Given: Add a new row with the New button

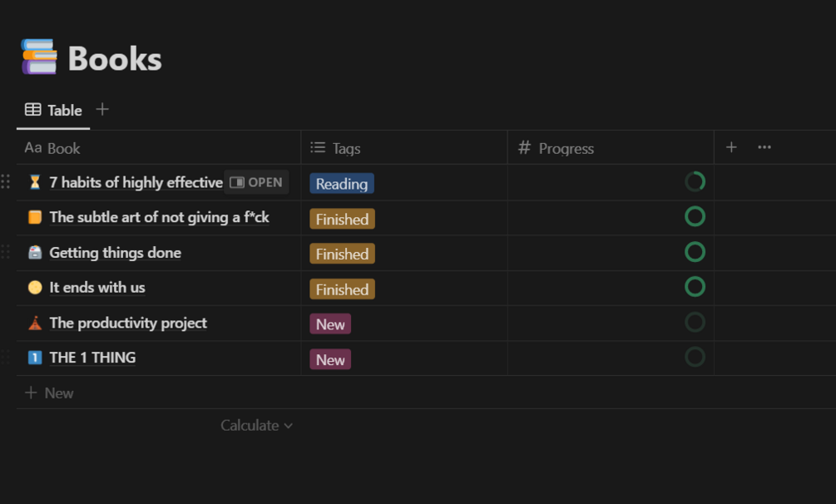Looking at the screenshot, I should [x=50, y=393].
